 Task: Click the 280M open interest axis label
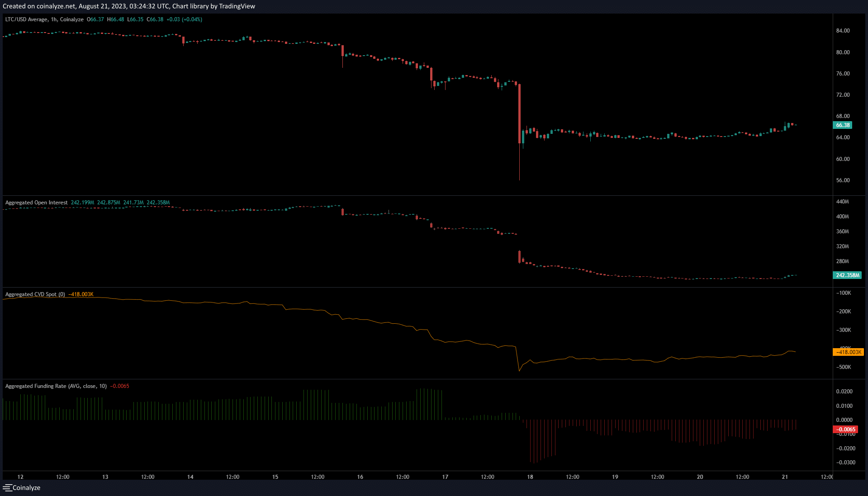click(x=842, y=261)
